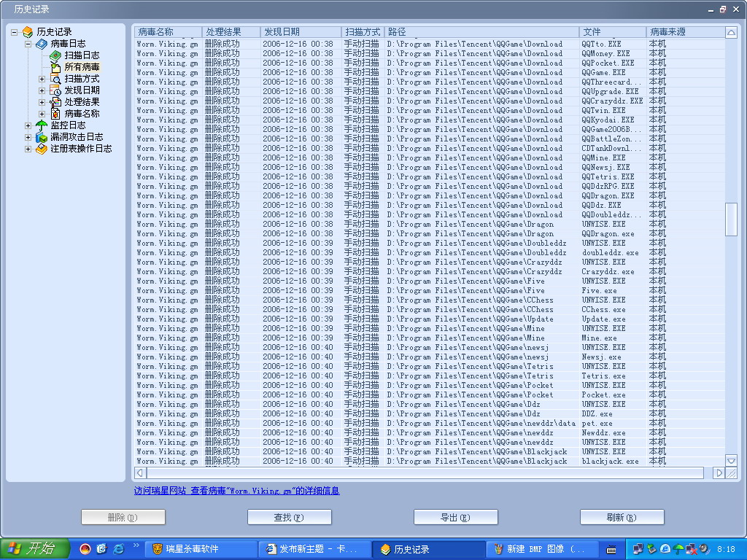Click the two-computers network tray icon
747x560 pixels.
(x=638, y=549)
